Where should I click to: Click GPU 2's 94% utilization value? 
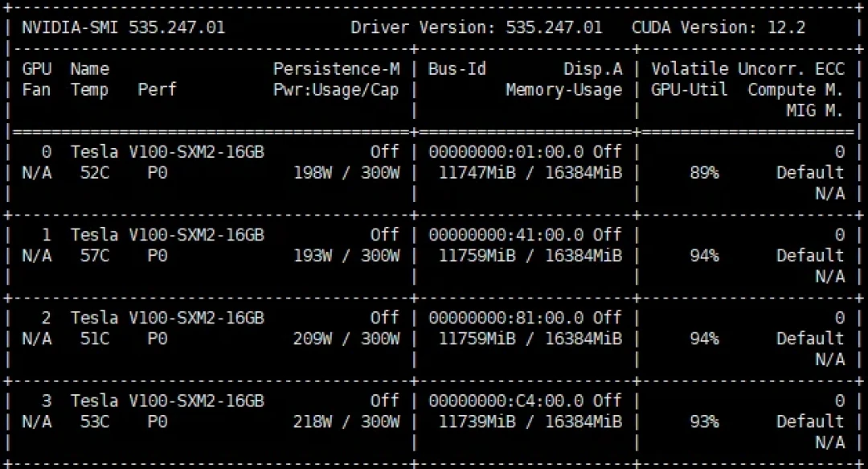(x=704, y=339)
